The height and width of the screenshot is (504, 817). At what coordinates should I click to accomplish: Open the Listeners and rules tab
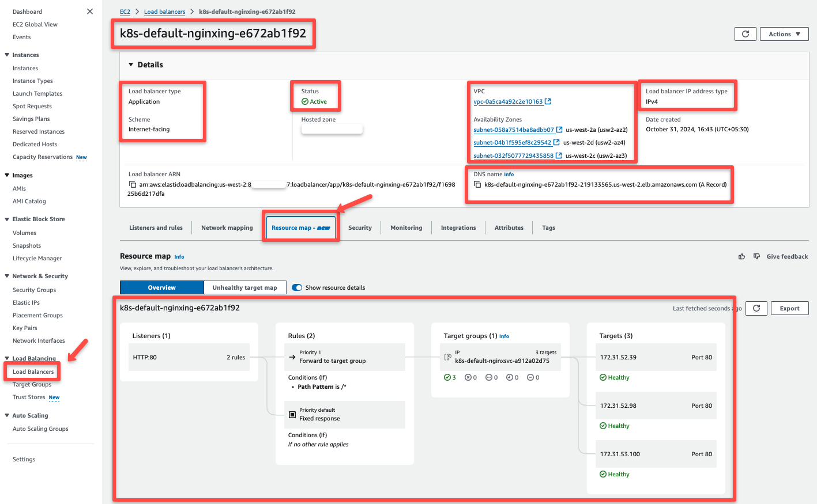click(156, 228)
